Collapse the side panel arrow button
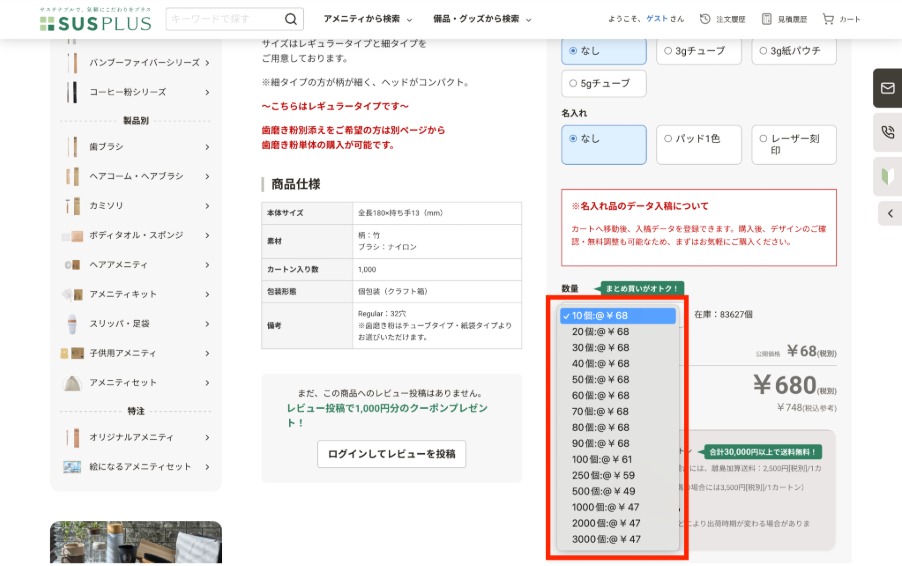The image size is (902, 566). pos(890,213)
